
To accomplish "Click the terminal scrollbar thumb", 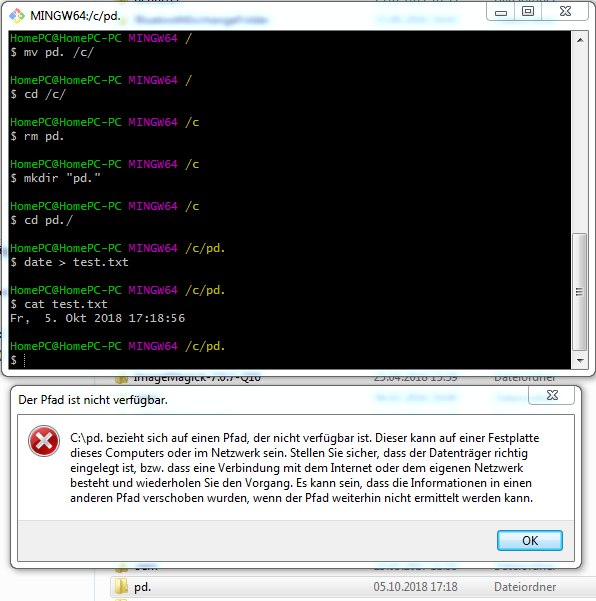I will [580, 292].
